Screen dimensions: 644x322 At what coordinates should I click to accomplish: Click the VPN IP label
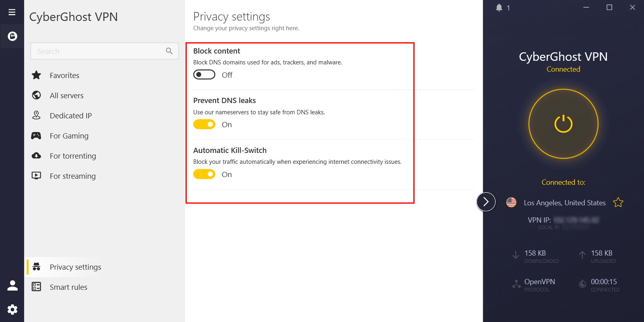(x=539, y=220)
